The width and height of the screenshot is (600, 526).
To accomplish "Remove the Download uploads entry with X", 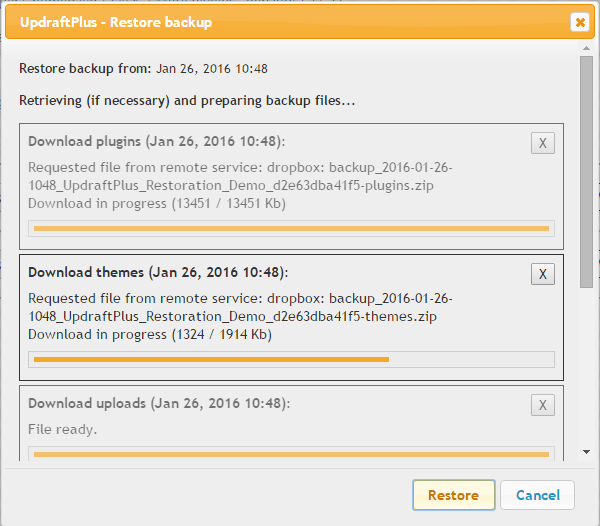I will pos(542,405).
